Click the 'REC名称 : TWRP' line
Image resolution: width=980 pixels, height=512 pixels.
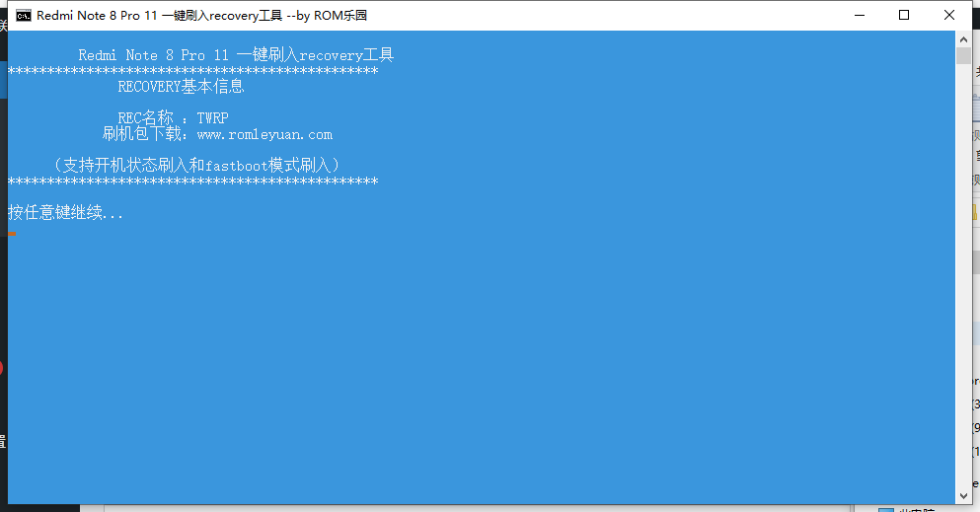coord(173,117)
